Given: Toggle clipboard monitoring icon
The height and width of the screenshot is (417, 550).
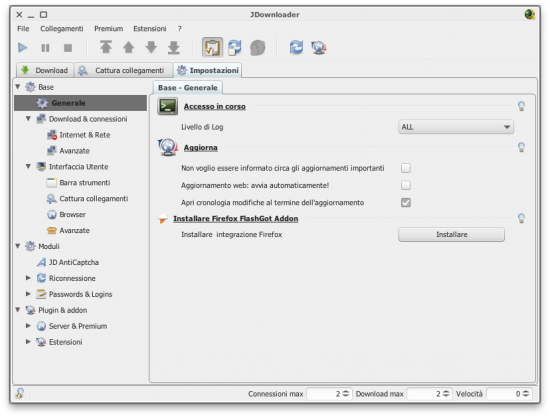Looking at the screenshot, I should point(212,47).
